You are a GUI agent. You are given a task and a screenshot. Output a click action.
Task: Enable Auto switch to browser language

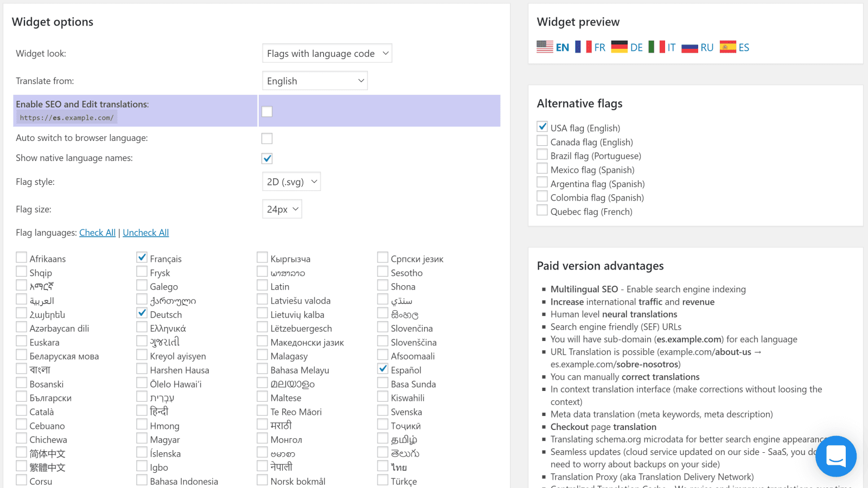tap(267, 138)
